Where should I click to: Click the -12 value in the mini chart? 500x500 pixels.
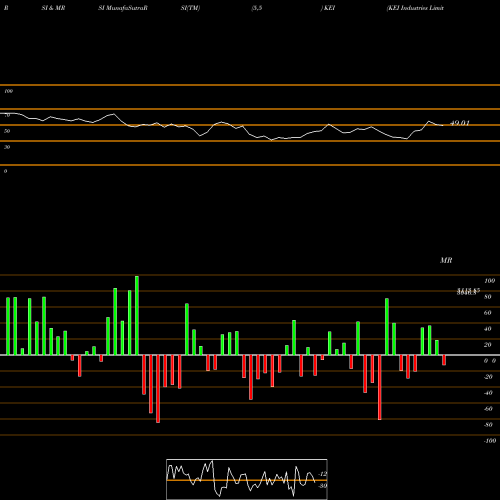pyautogui.click(x=322, y=474)
